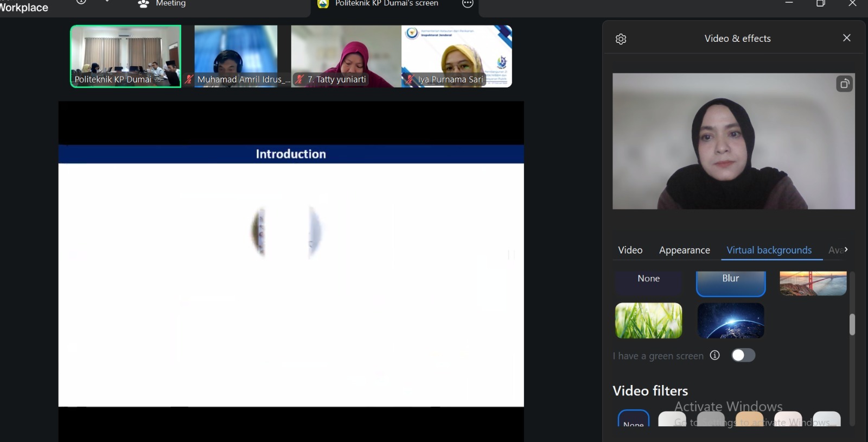
Task: Click the Video & effects panel scrollbar
Action: point(852,325)
